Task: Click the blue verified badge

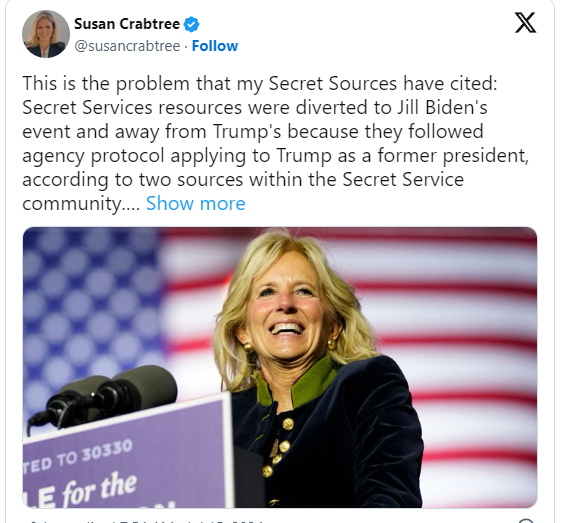Action: click(x=191, y=24)
